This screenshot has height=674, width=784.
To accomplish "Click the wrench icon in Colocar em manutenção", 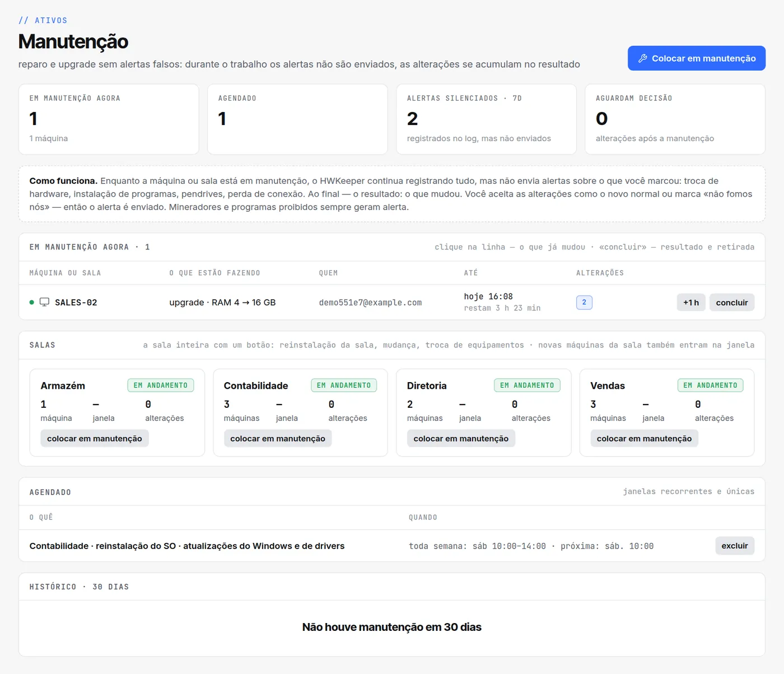I will click(642, 58).
